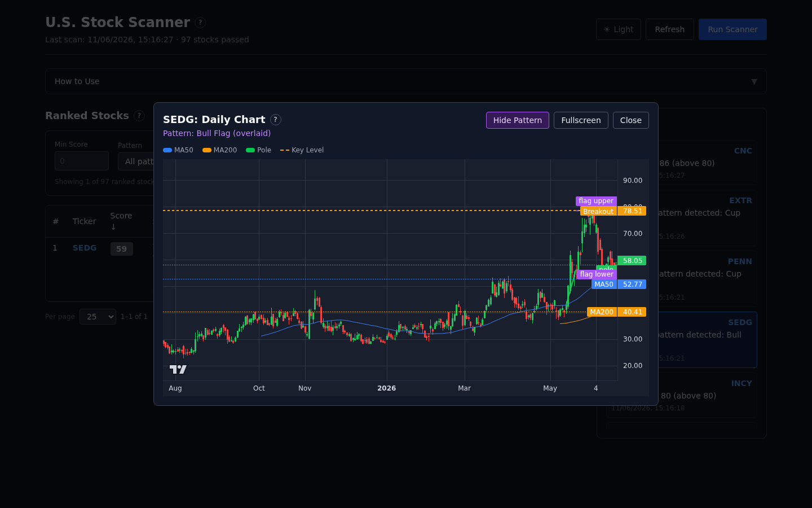Expand the How to Use section
This screenshot has width=812, height=508.
(x=405, y=81)
